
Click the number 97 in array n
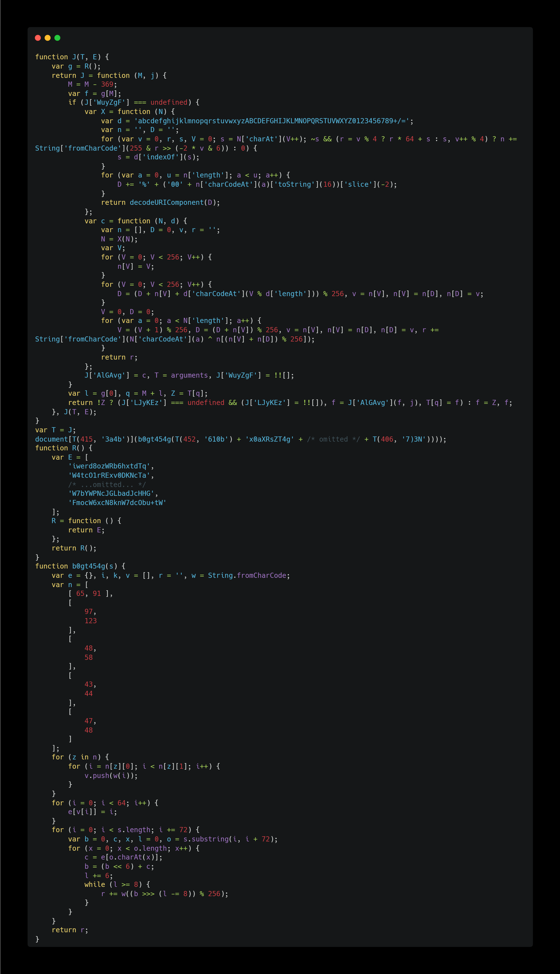pyautogui.click(x=88, y=611)
